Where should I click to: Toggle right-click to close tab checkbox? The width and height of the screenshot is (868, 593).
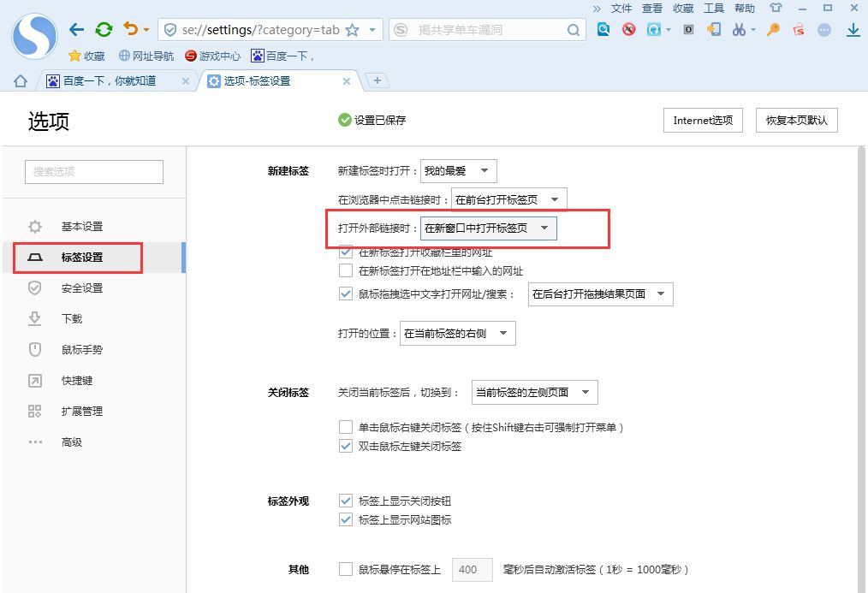(346, 427)
